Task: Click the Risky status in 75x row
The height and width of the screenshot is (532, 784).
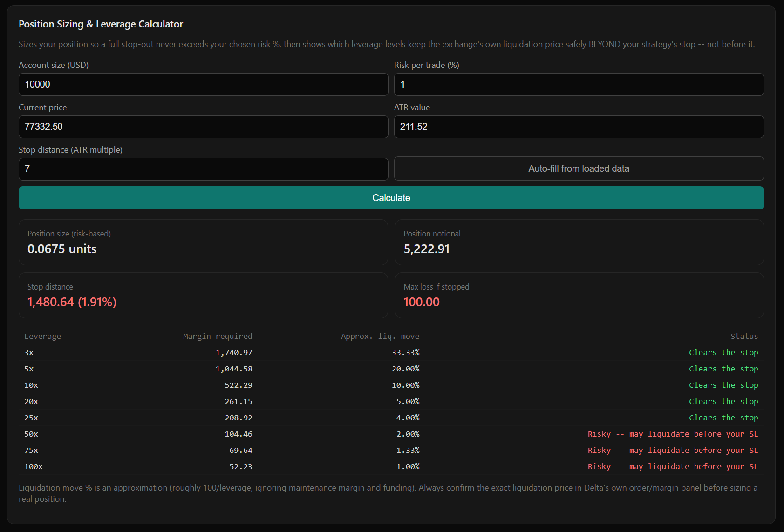Action: point(673,450)
